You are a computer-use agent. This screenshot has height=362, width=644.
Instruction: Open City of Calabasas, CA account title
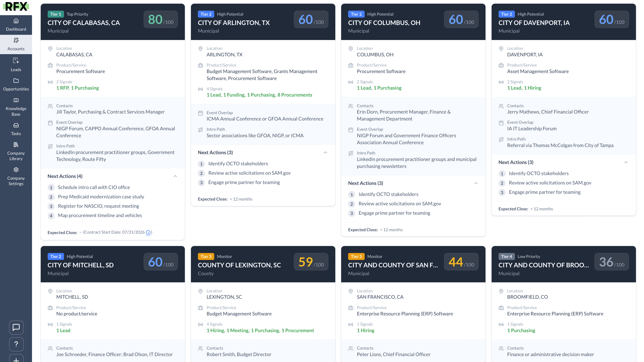pyautogui.click(x=84, y=23)
